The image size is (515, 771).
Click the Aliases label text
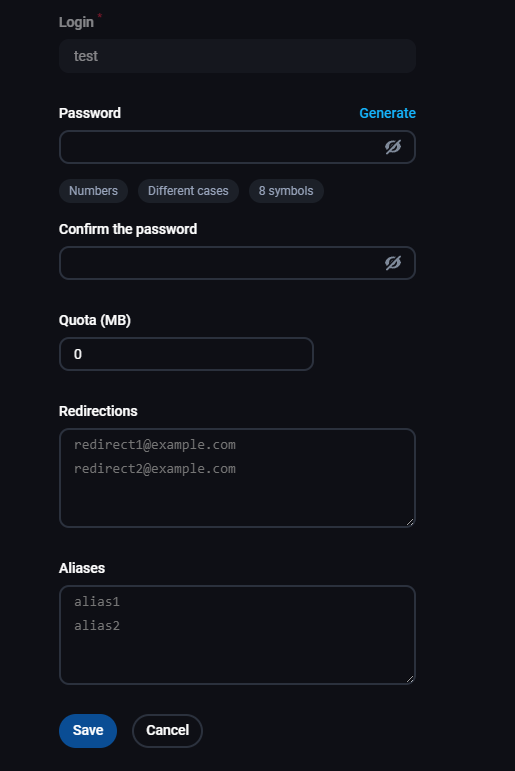[x=82, y=568]
